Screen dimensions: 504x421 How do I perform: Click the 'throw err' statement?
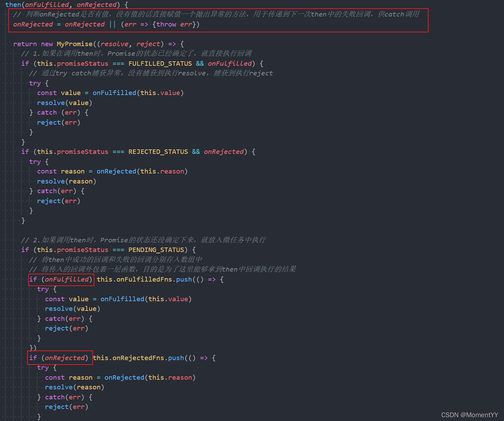tap(174, 24)
